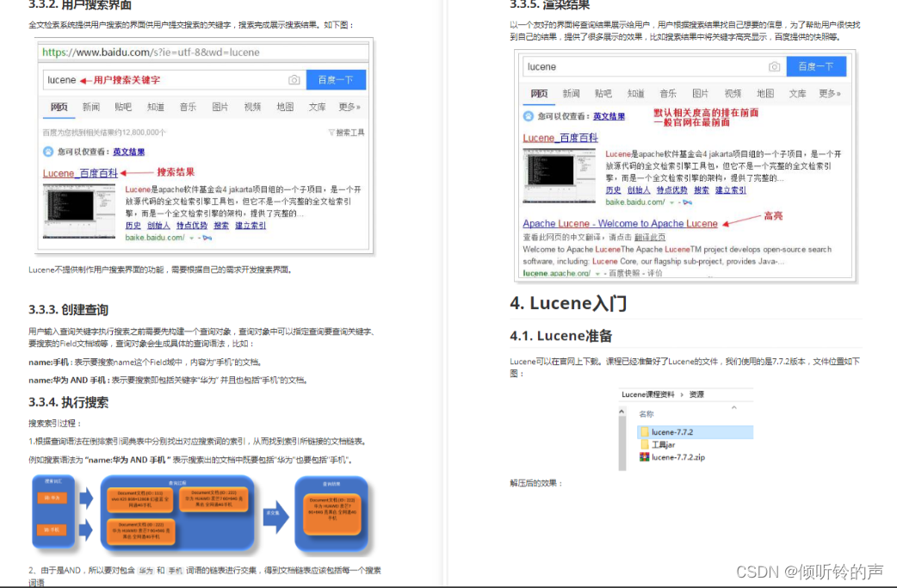Click the 名称 column header

[x=646, y=414]
